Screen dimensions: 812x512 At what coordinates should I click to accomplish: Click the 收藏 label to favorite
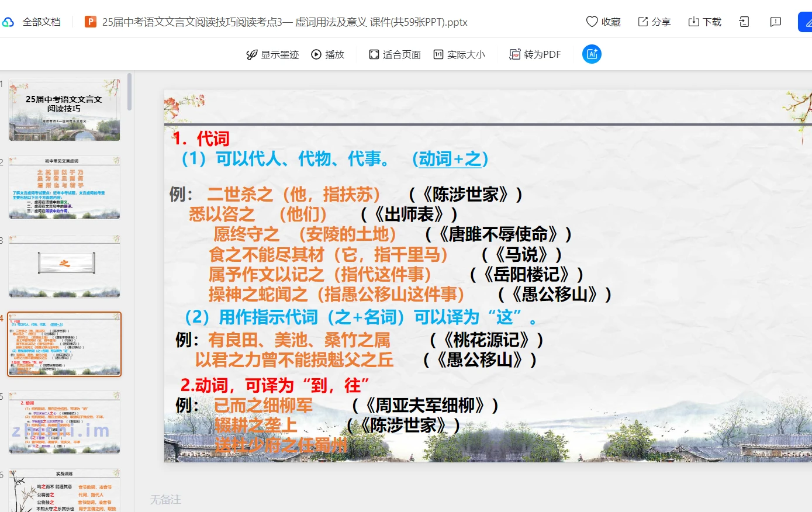click(611, 22)
